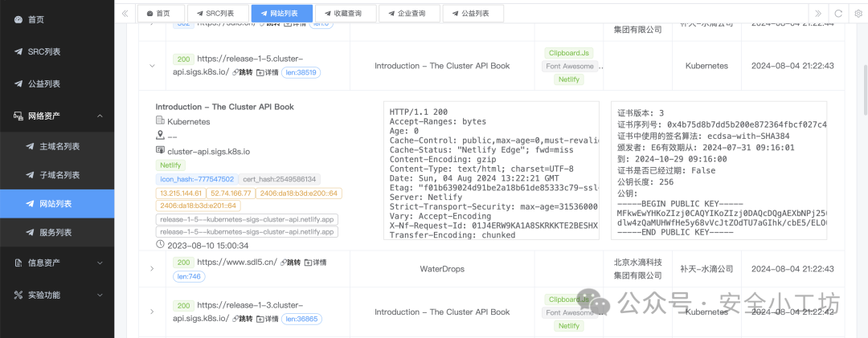The width and height of the screenshot is (868, 338).
Task: Collapse the 网络资产 sidebar group
Action: pos(57,116)
